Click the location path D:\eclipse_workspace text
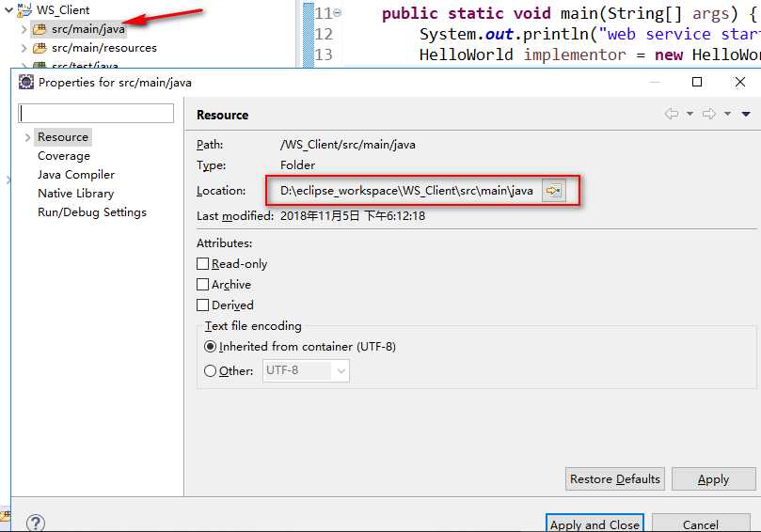The image size is (761, 532). [x=406, y=191]
